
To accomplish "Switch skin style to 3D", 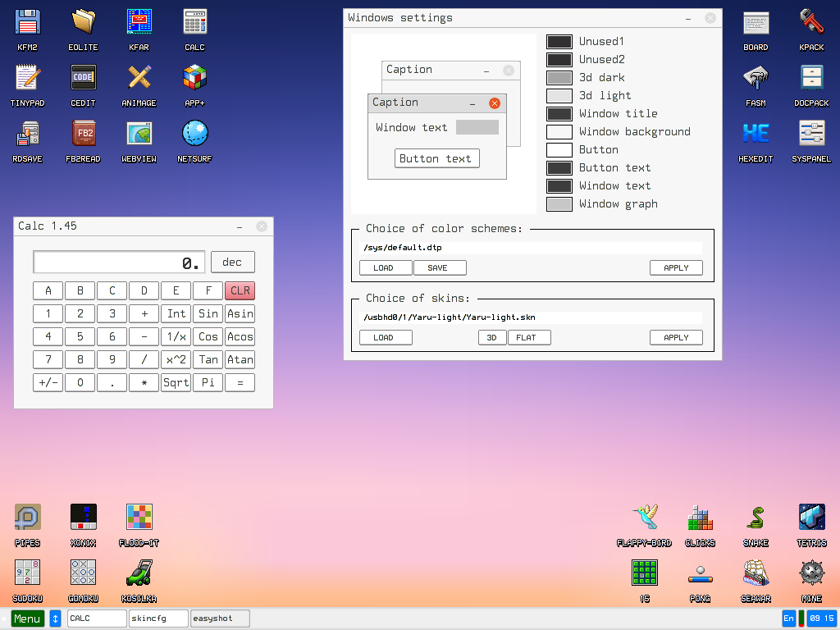I will click(x=492, y=337).
